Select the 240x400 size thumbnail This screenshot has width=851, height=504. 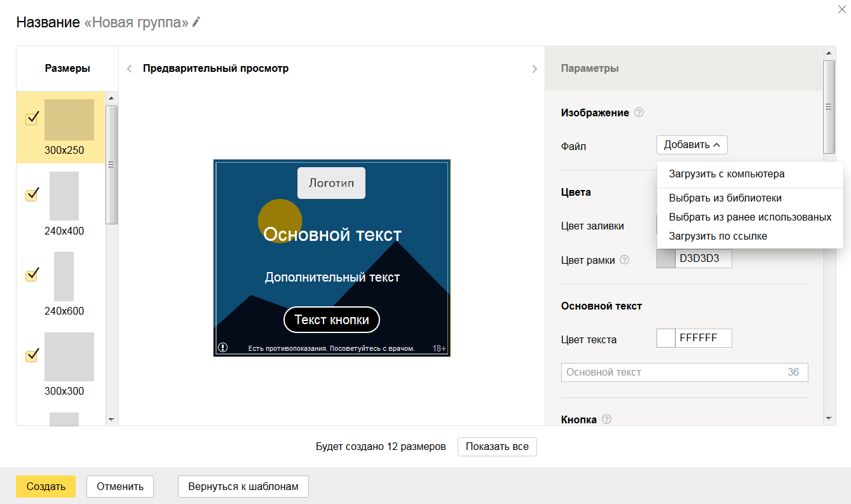[64, 196]
